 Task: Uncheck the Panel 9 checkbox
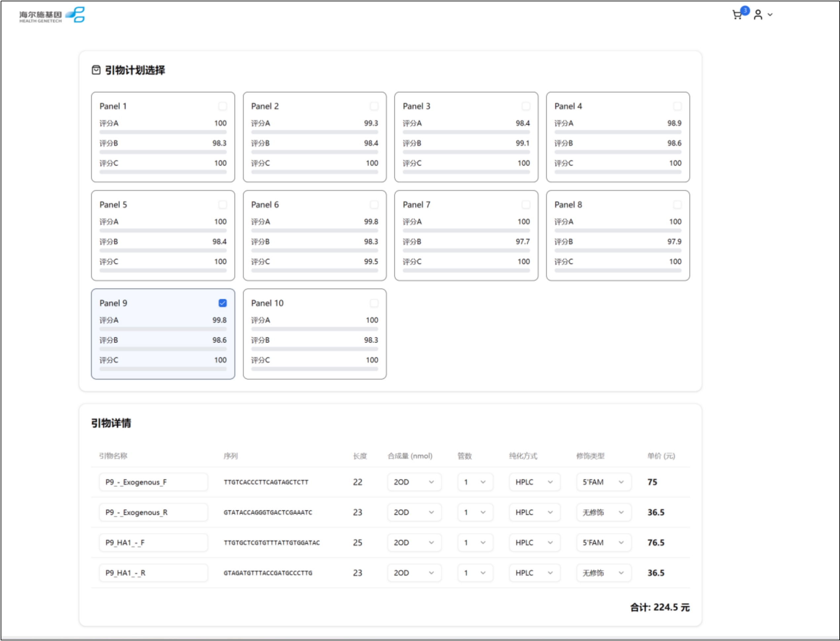point(222,303)
